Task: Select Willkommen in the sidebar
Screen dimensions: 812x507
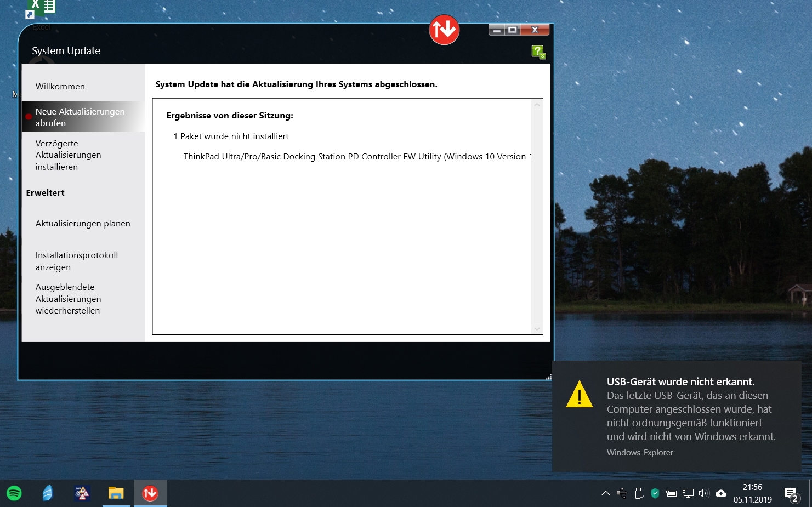Action: click(60, 87)
